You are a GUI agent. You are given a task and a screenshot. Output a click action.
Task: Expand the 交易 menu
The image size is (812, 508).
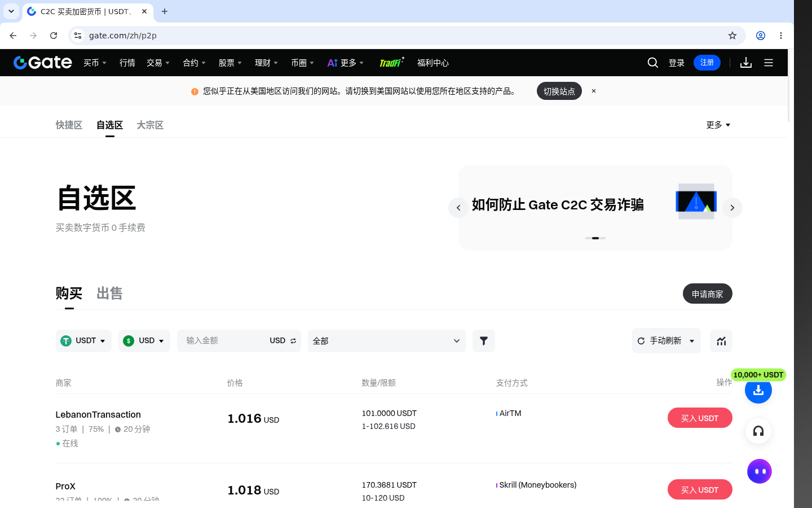(x=158, y=63)
